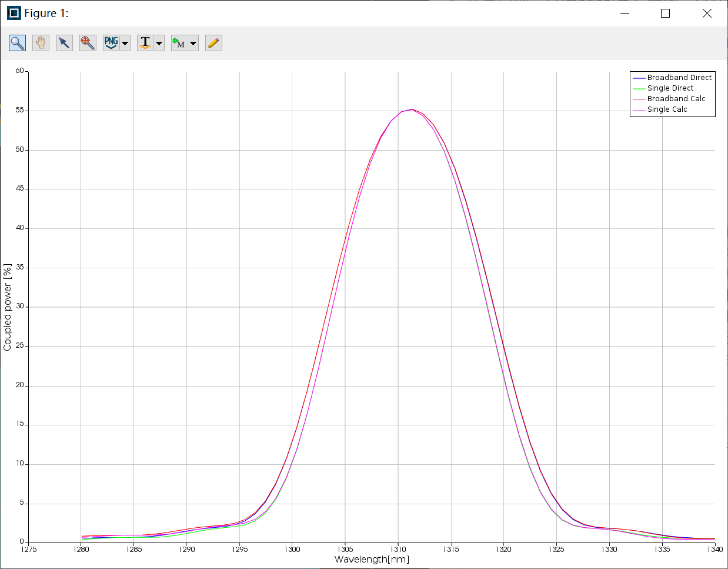Expand the text tool dropdown arrow

click(159, 43)
